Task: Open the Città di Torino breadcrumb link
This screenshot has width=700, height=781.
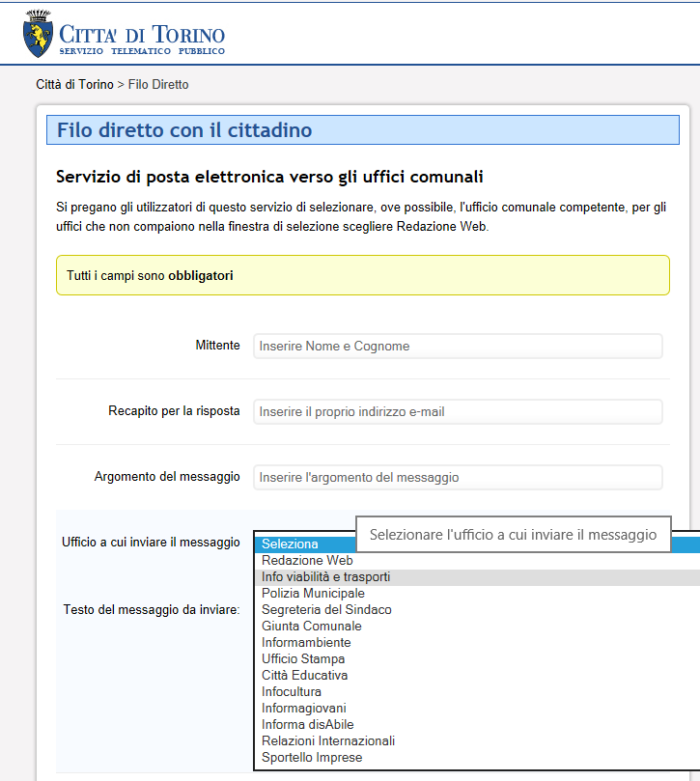Action: coord(74,85)
